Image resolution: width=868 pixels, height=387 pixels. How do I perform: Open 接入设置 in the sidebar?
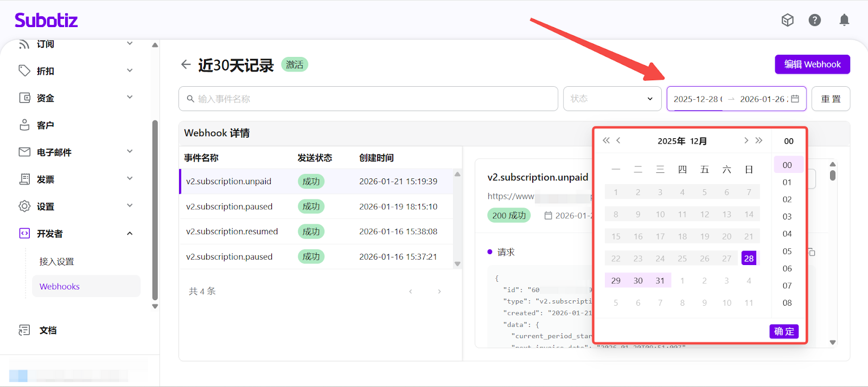56,261
